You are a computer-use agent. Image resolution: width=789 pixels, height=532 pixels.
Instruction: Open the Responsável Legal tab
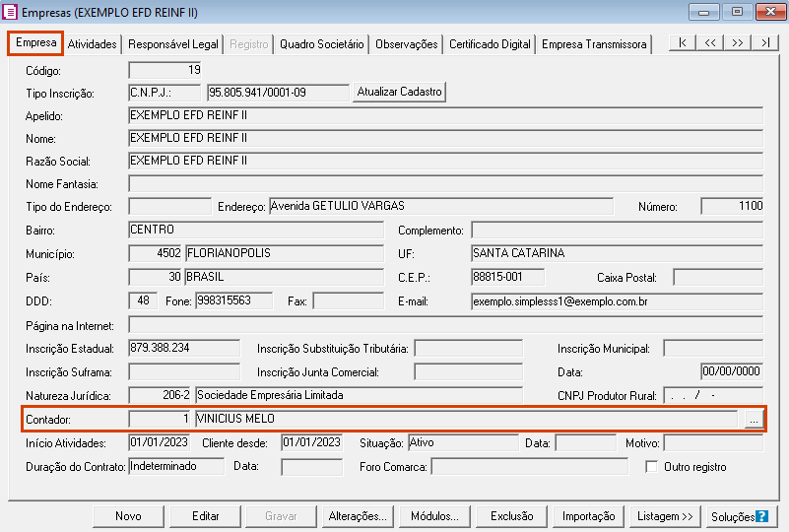tap(173, 44)
